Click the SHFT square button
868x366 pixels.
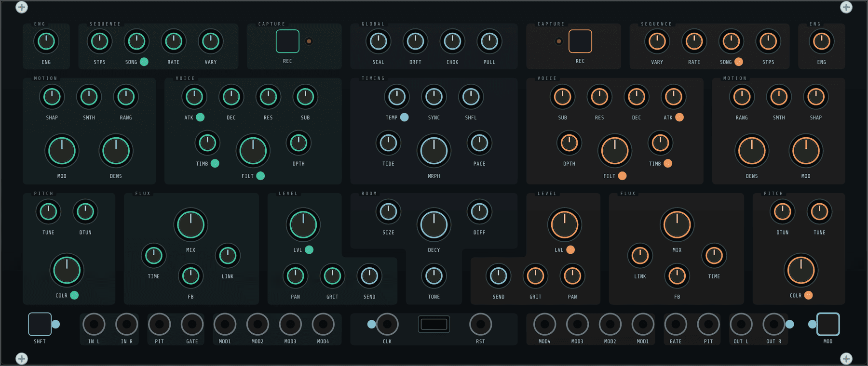(40, 324)
